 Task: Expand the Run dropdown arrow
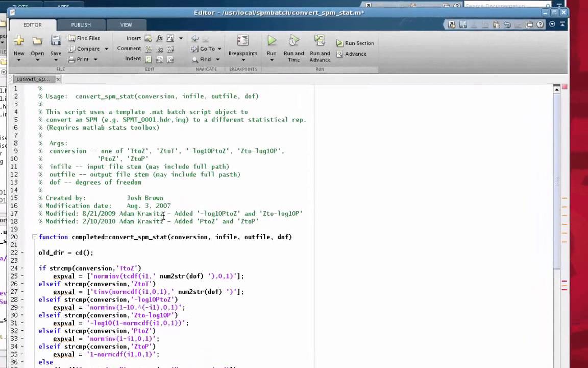click(272, 60)
